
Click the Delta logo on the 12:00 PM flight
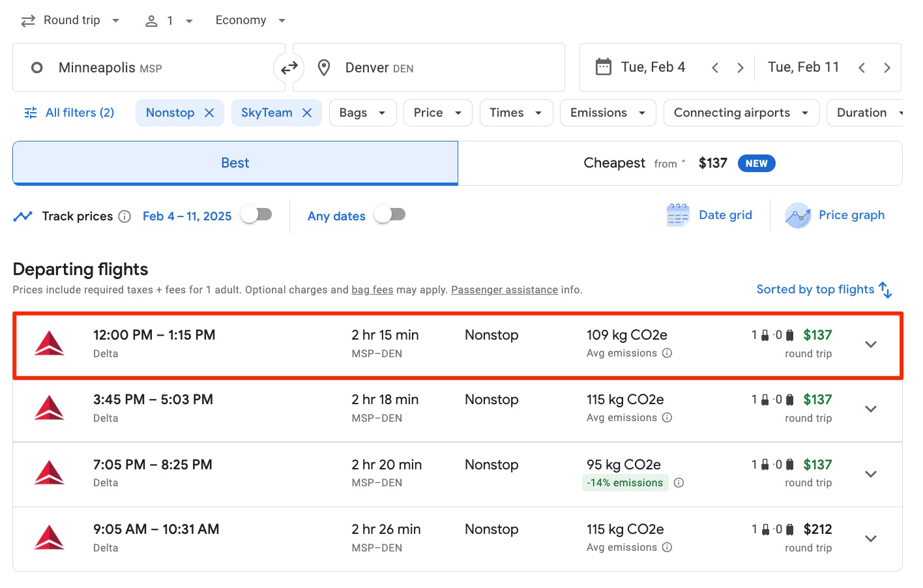50,342
